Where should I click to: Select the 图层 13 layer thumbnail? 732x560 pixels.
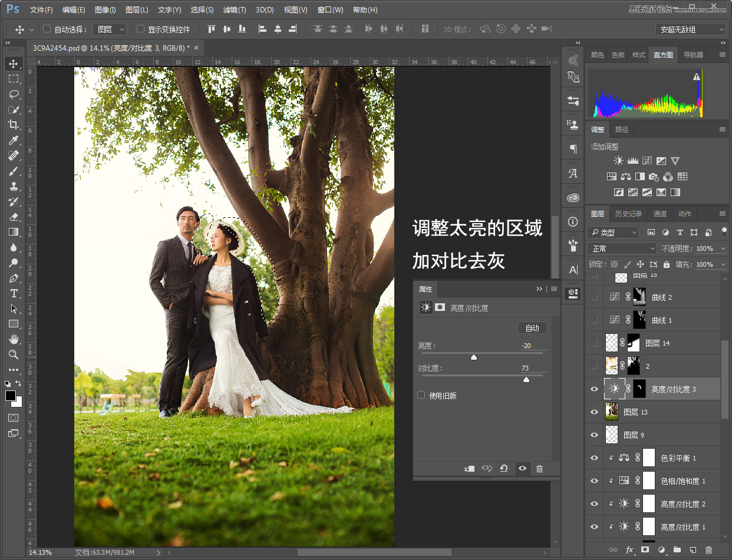(x=612, y=412)
